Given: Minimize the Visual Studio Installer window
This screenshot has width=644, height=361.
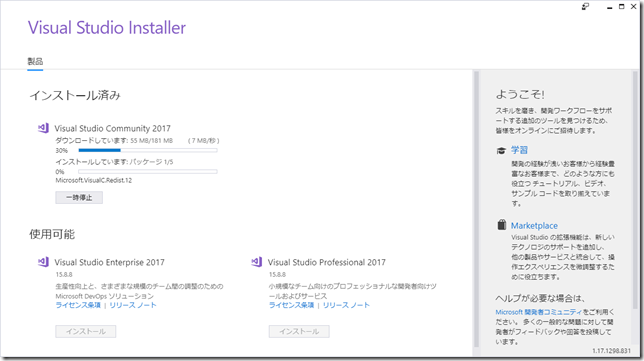Looking at the screenshot, I should click(610, 7).
